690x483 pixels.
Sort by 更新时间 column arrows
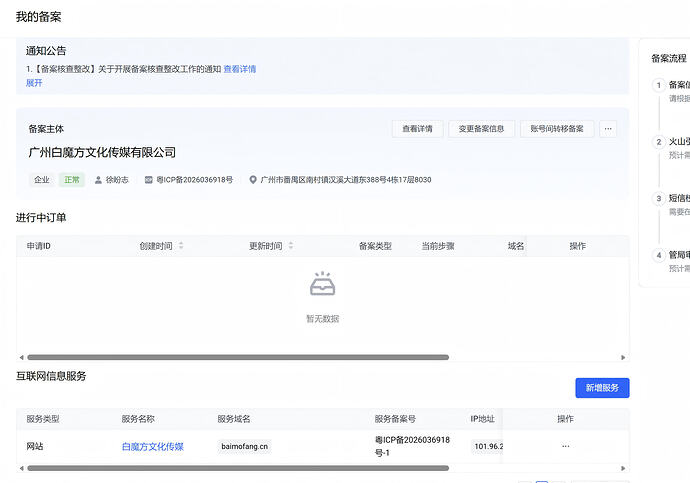(x=290, y=246)
